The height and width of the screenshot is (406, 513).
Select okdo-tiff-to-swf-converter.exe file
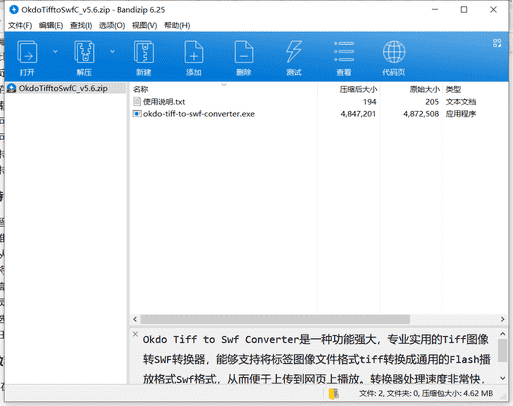(x=199, y=114)
